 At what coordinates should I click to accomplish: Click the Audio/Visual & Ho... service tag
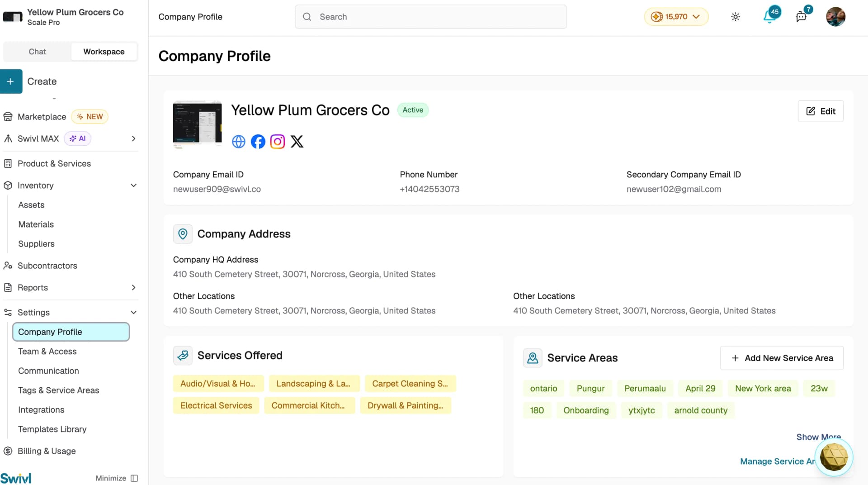pyautogui.click(x=217, y=384)
